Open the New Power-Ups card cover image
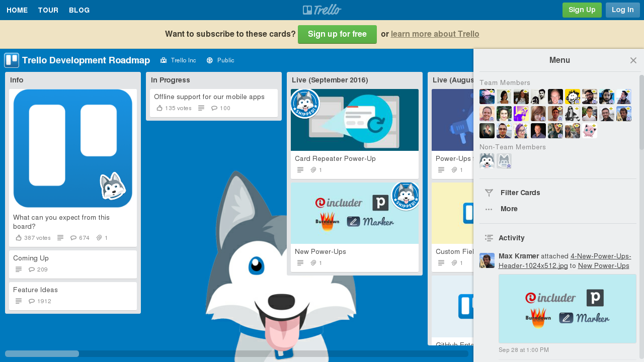The width and height of the screenshot is (644, 362). 355,213
